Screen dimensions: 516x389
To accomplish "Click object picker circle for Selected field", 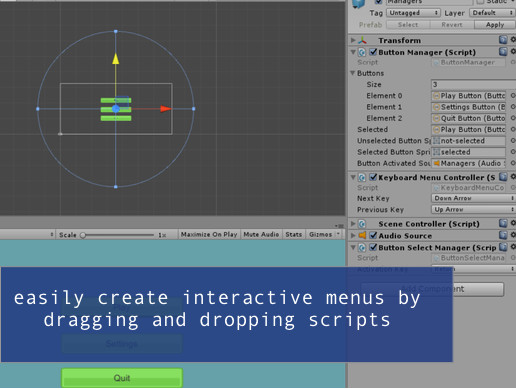I will (x=513, y=129).
